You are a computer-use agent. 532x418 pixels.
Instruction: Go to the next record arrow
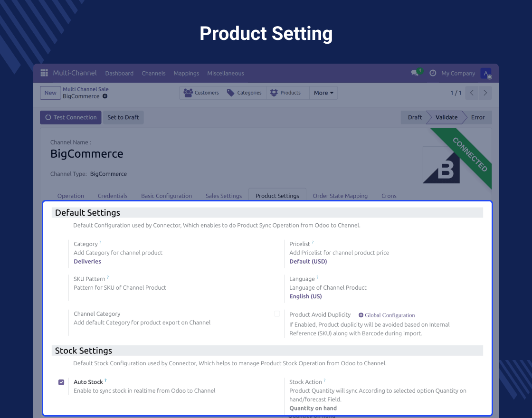point(485,93)
